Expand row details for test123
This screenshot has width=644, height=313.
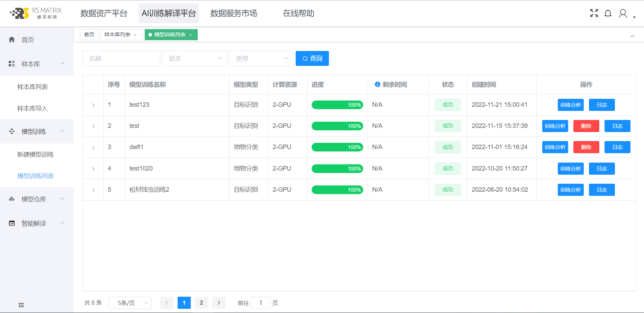pos(93,105)
